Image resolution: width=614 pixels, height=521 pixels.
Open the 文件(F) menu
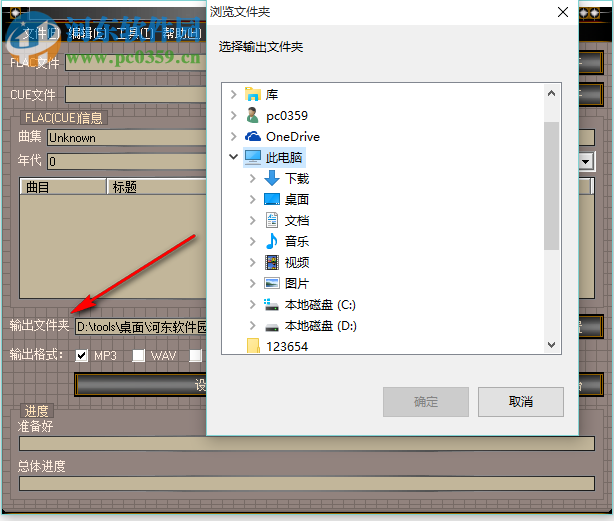coord(40,34)
